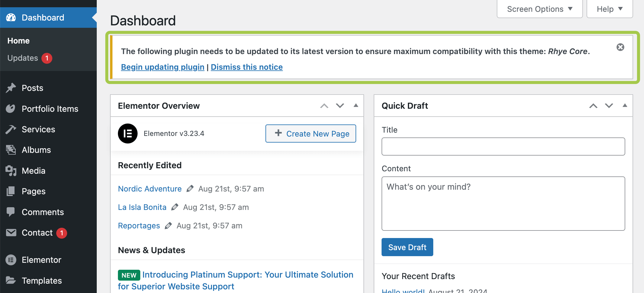Click the Comments speech bubble icon

[x=11, y=212]
